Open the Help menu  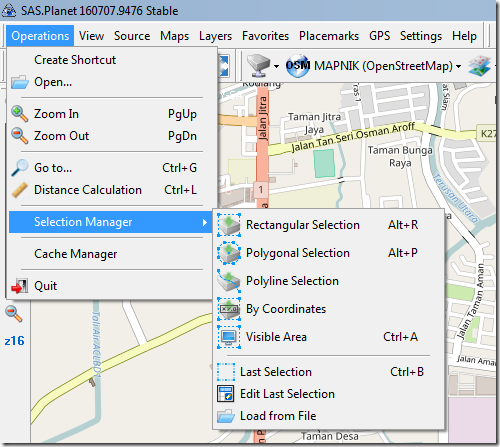click(x=464, y=36)
